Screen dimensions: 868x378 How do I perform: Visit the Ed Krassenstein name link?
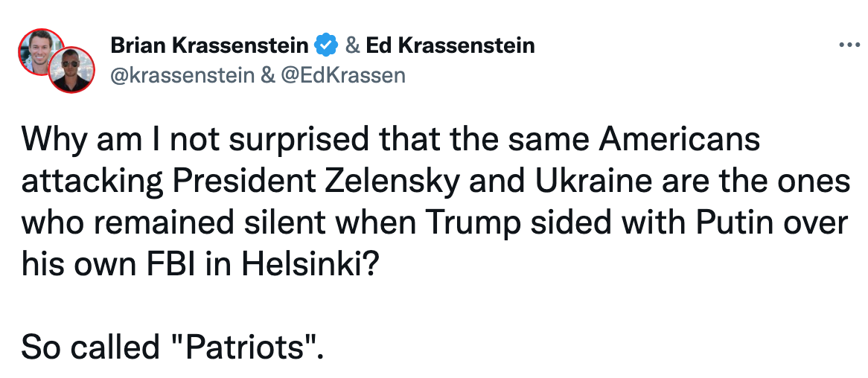pyautogui.click(x=450, y=46)
